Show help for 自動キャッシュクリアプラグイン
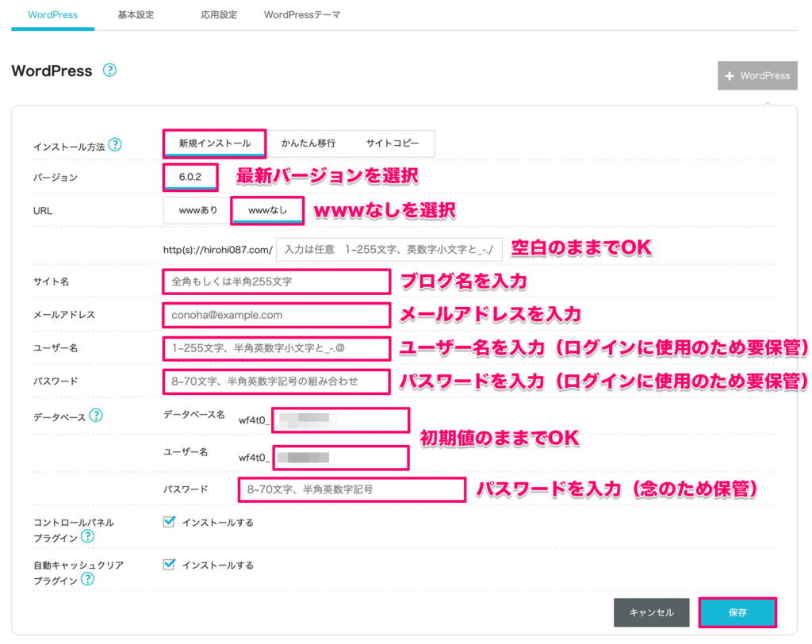This screenshot has width=812, height=644. click(87, 579)
